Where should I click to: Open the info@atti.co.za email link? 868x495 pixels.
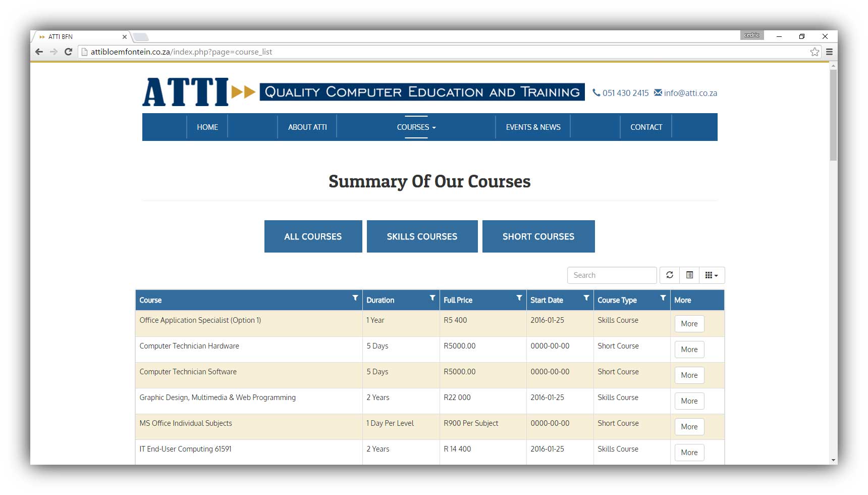tap(690, 92)
